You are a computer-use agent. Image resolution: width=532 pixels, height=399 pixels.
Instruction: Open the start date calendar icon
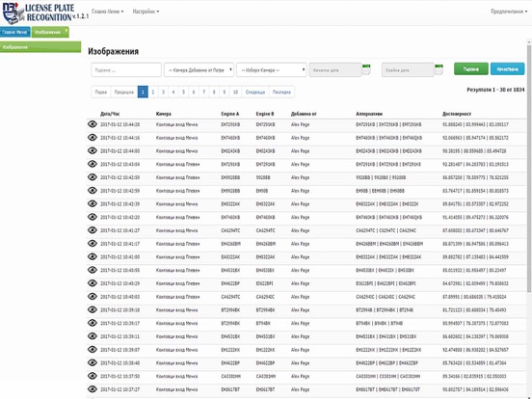pyautogui.click(x=366, y=69)
